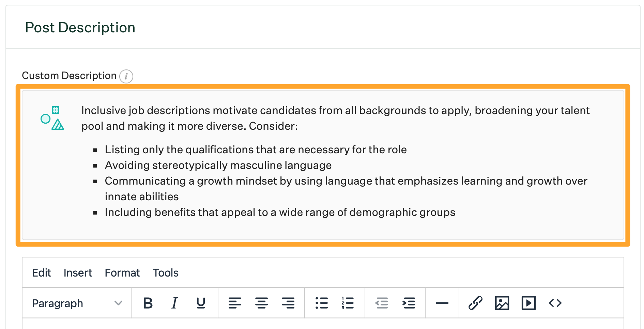Click the Custom Description info icon
The height and width of the screenshot is (329, 644).
126,76
